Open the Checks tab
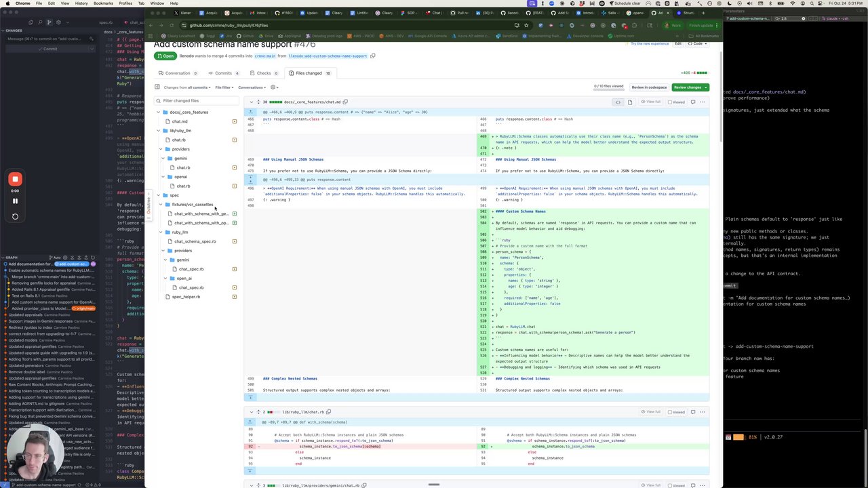Image resolution: width=868 pixels, height=488 pixels. pyautogui.click(x=263, y=73)
